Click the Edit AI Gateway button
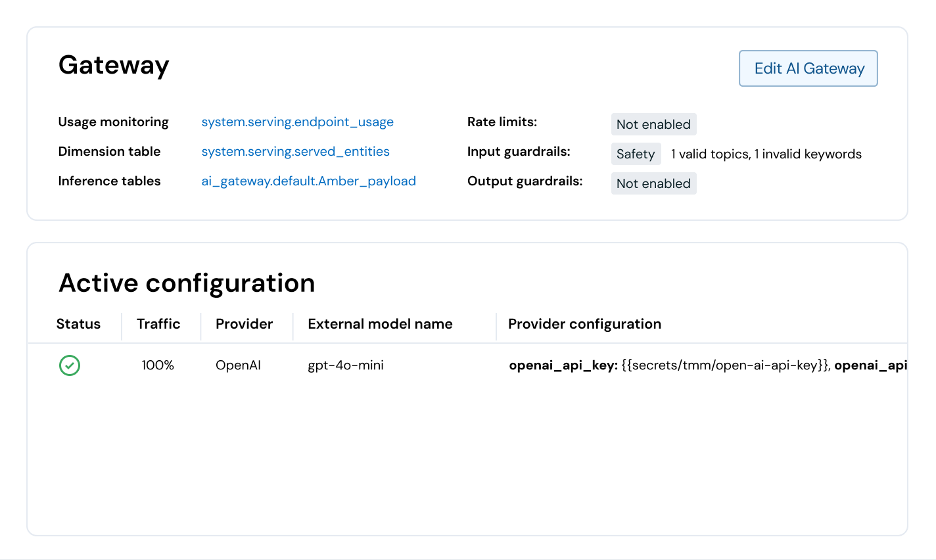The height and width of the screenshot is (560, 936). [x=808, y=68]
